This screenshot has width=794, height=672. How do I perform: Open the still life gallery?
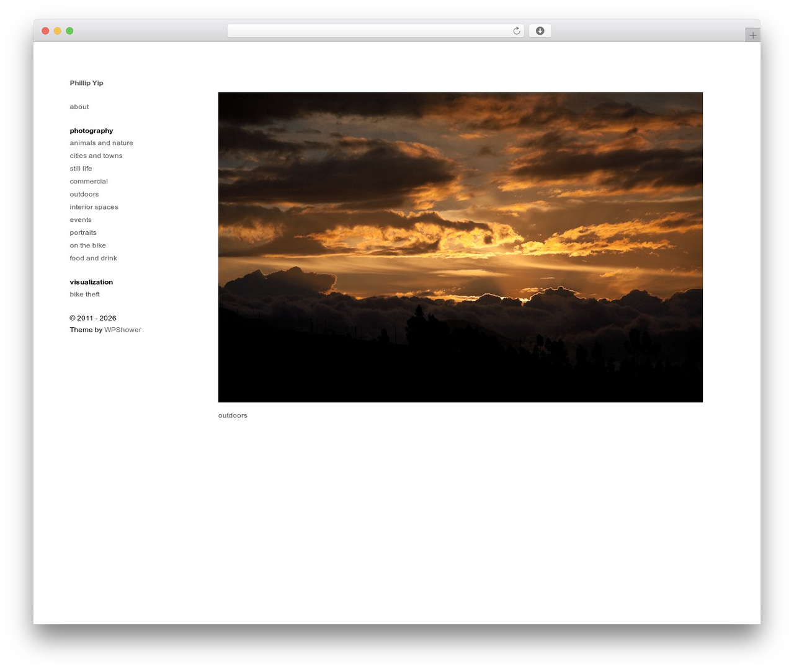(81, 169)
